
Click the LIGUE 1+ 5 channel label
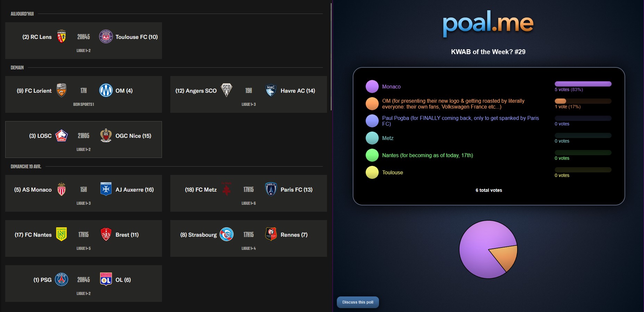coord(83,248)
